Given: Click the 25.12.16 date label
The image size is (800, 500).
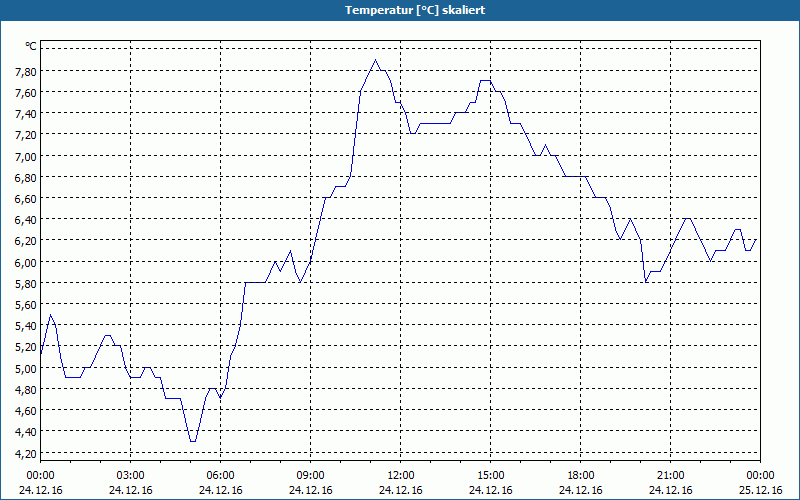Looking at the screenshot, I should 760,490.
